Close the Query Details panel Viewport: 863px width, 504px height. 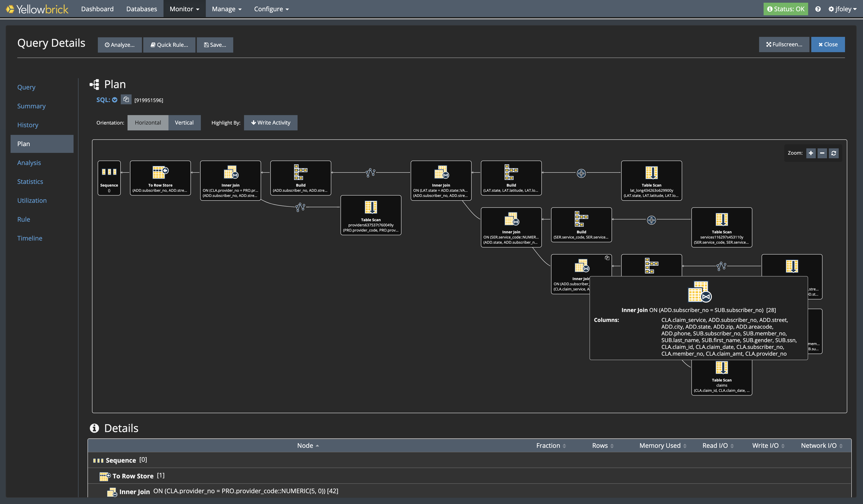point(828,45)
